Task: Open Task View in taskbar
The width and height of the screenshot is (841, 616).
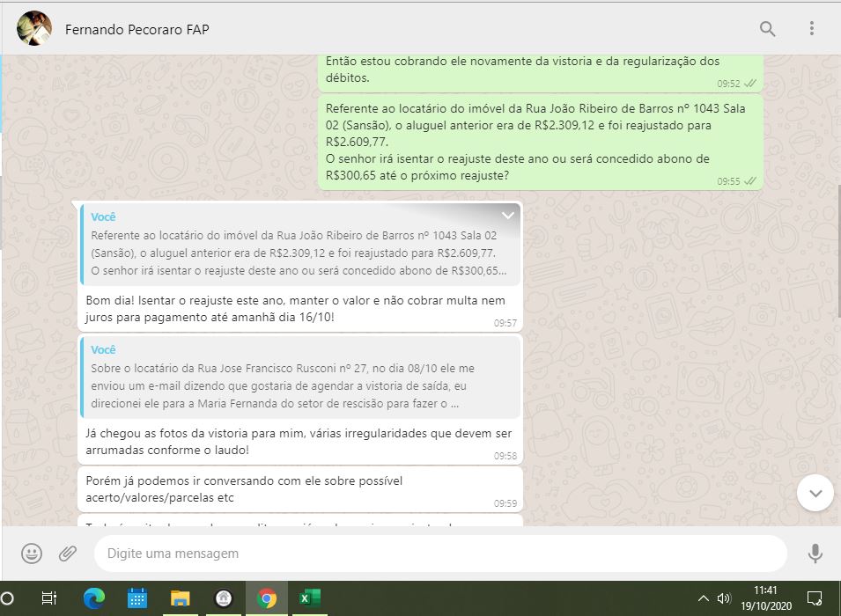Action: pyautogui.click(x=49, y=598)
